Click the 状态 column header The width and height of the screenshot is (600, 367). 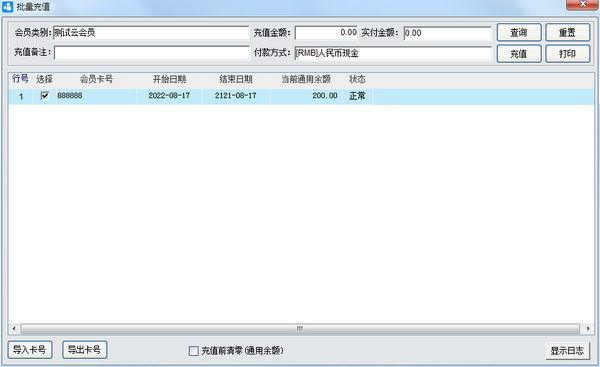point(357,79)
